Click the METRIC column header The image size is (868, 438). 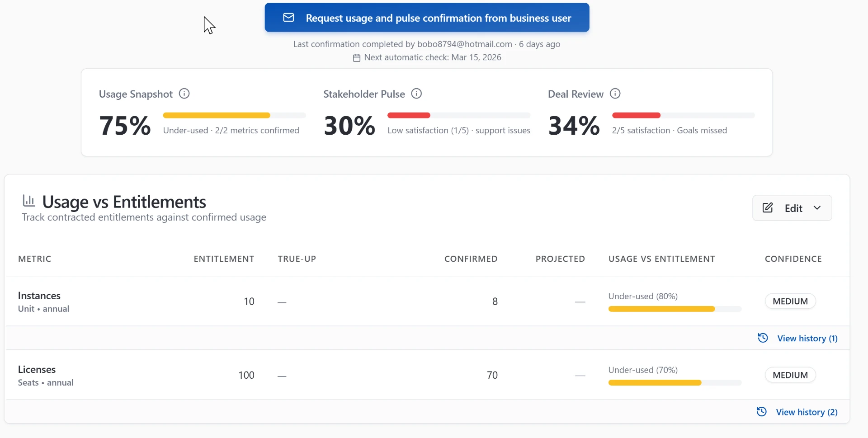click(x=35, y=259)
